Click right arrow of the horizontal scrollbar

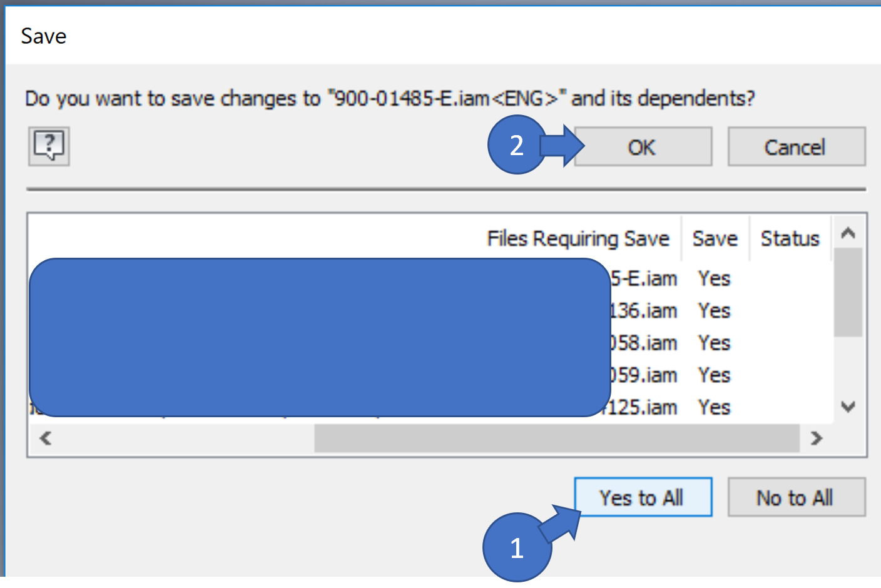click(x=816, y=438)
